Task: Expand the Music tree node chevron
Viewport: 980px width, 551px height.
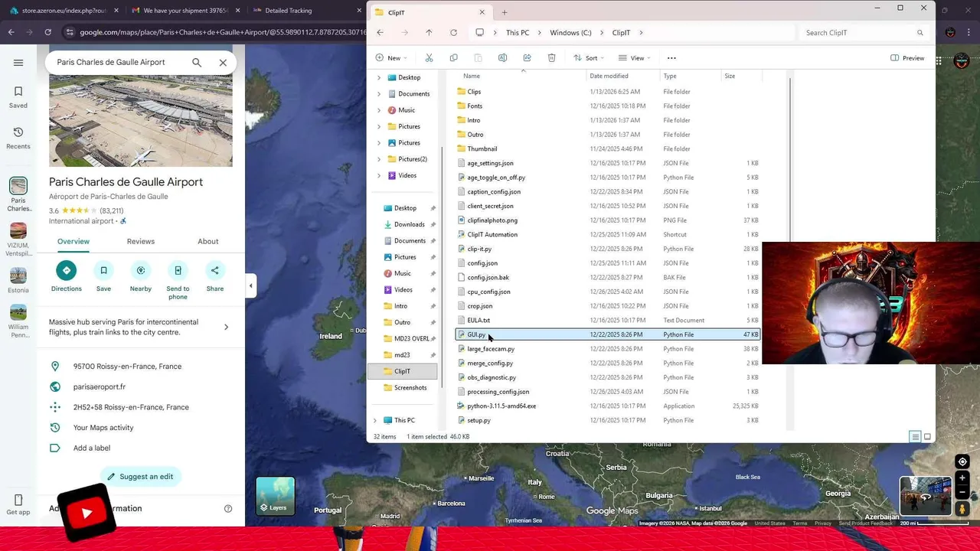Action: pyautogui.click(x=378, y=110)
